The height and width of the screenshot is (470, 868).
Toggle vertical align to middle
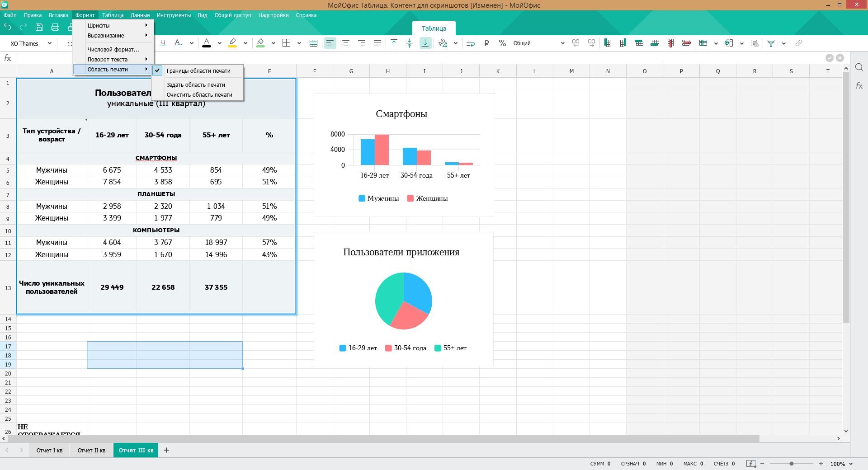click(x=409, y=43)
